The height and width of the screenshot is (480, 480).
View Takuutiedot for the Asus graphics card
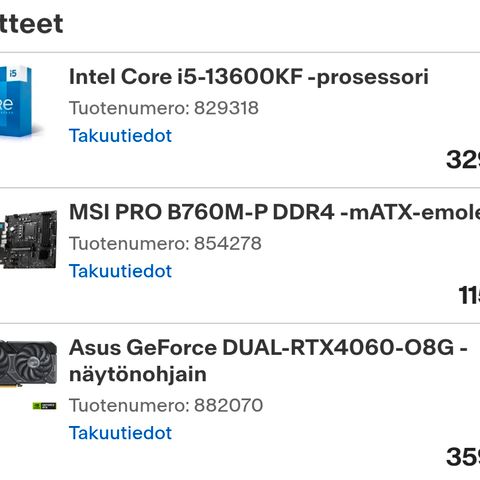120,433
